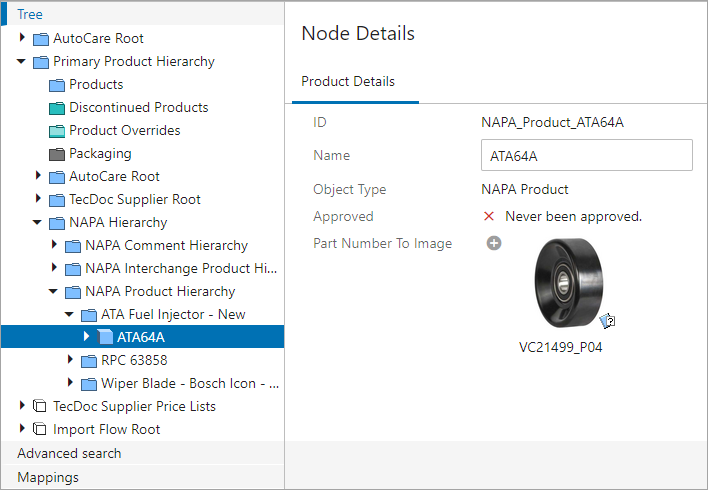Click the ATA Fuel Injector folder icon
This screenshot has height=490, width=708.
tap(89, 315)
